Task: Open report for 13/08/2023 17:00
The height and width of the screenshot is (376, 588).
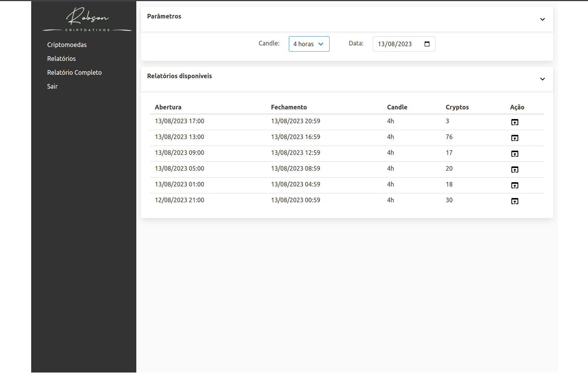Action: [x=514, y=122]
